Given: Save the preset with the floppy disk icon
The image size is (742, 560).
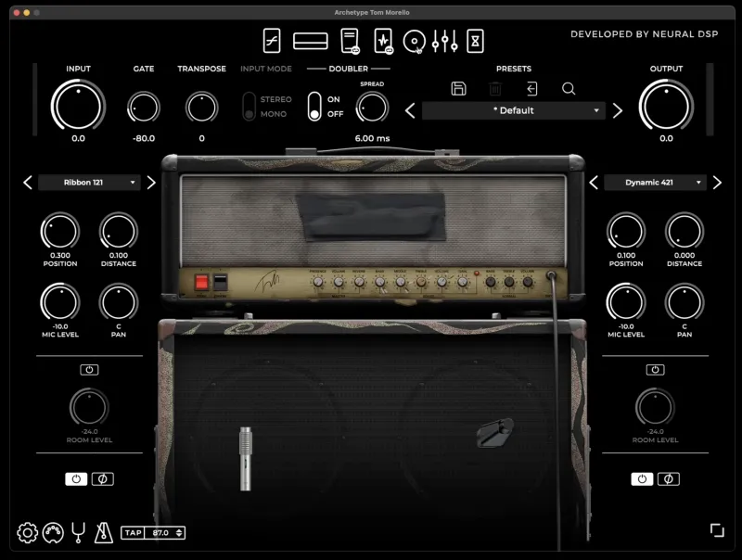Looking at the screenshot, I should point(458,89).
